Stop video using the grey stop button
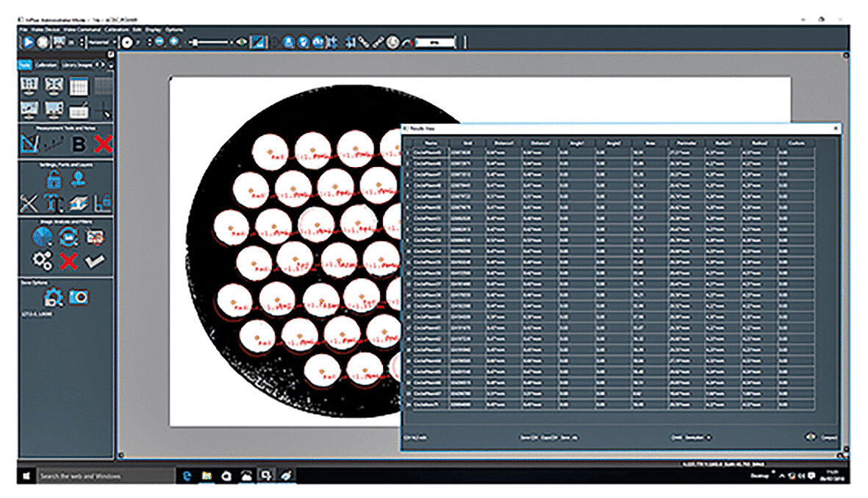Screen dimensions: 868x498 (x=42, y=42)
